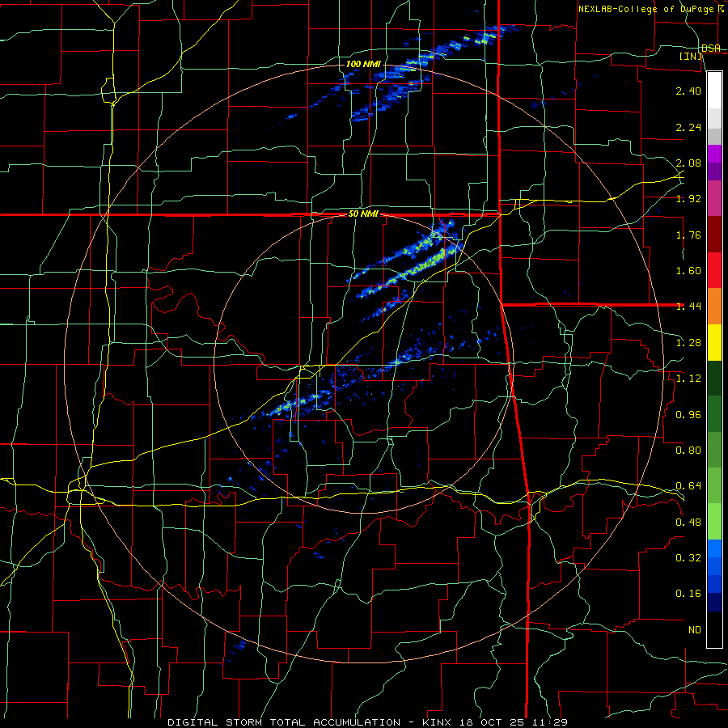Click the 0.32 legend value

pyautogui.click(x=688, y=558)
